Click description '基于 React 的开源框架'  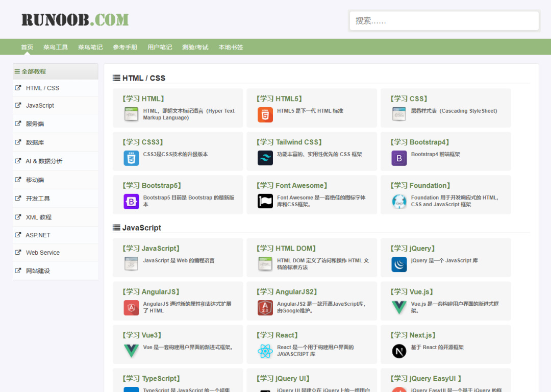(x=437, y=347)
